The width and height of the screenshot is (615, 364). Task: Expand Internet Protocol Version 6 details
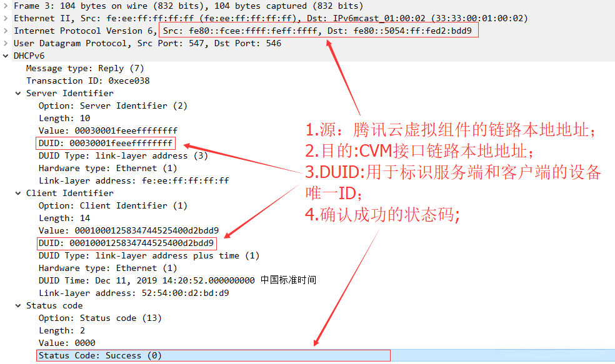coord(6,31)
